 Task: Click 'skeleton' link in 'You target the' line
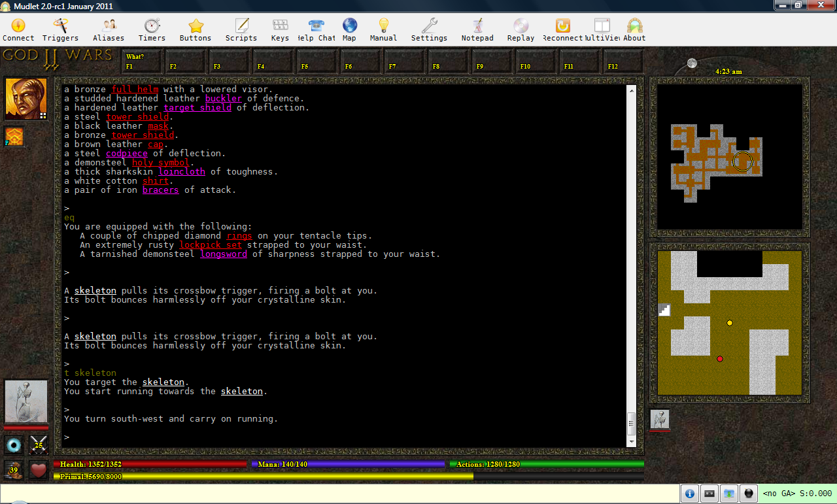tap(163, 382)
